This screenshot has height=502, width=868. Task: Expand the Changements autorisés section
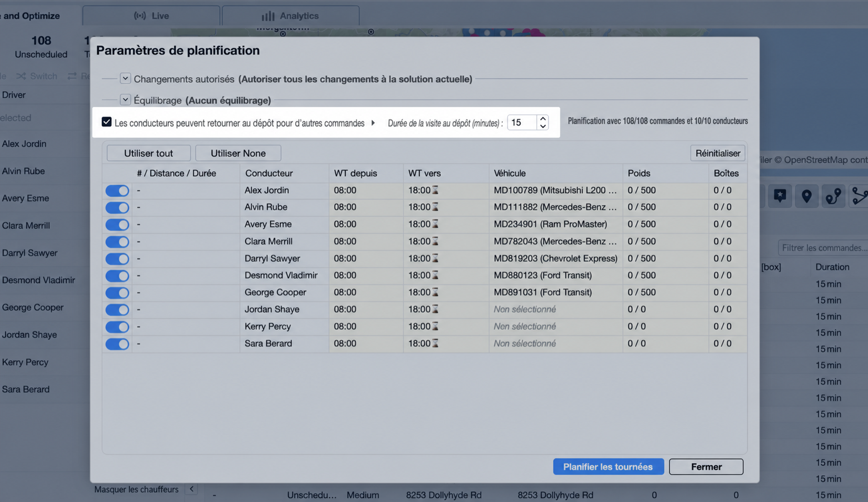[x=125, y=78]
